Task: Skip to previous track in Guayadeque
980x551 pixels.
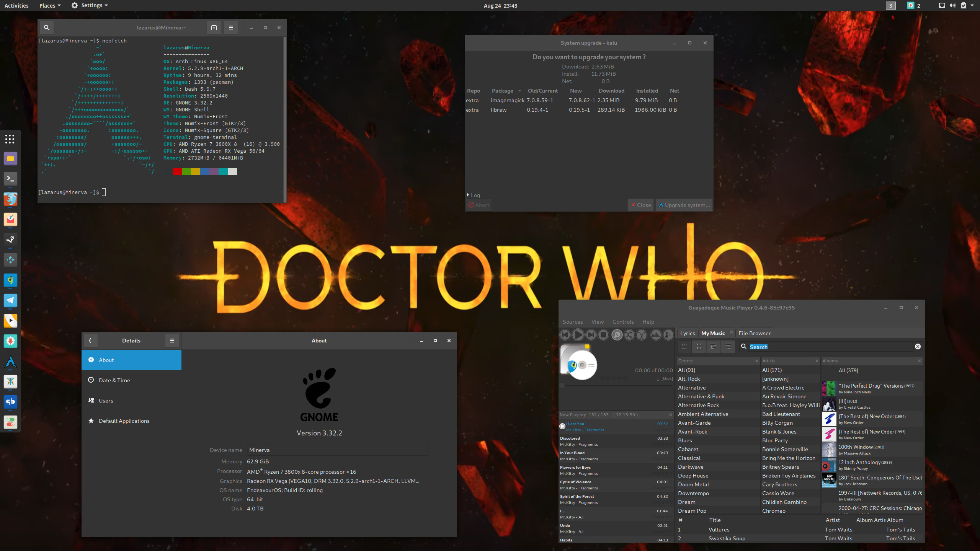Action: (x=565, y=335)
